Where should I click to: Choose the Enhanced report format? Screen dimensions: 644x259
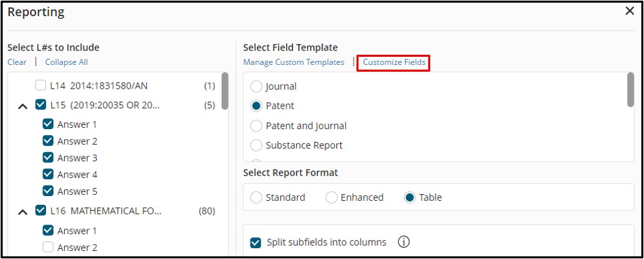click(x=331, y=197)
